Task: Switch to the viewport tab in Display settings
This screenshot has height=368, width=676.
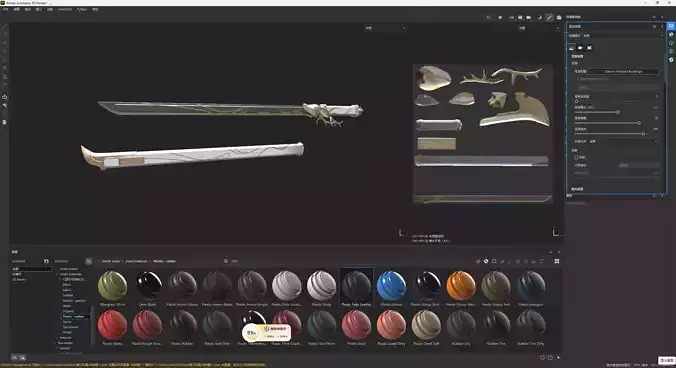Action: click(x=589, y=48)
